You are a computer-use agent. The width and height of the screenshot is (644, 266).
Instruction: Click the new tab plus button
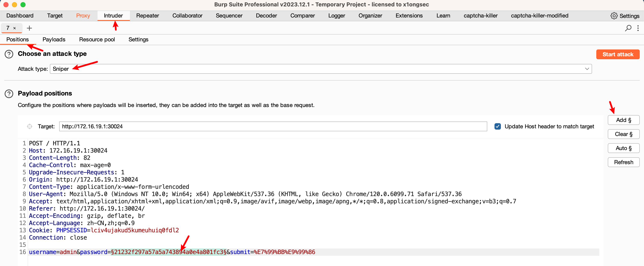pyautogui.click(x=29, y=28)
